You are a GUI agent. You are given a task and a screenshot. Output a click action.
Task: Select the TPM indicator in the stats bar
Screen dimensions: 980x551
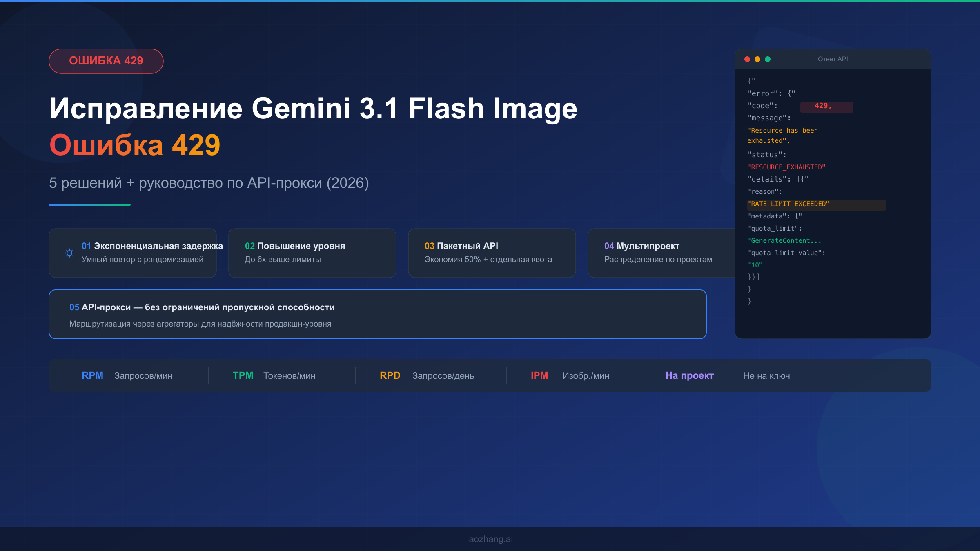(x=243, y=375)
